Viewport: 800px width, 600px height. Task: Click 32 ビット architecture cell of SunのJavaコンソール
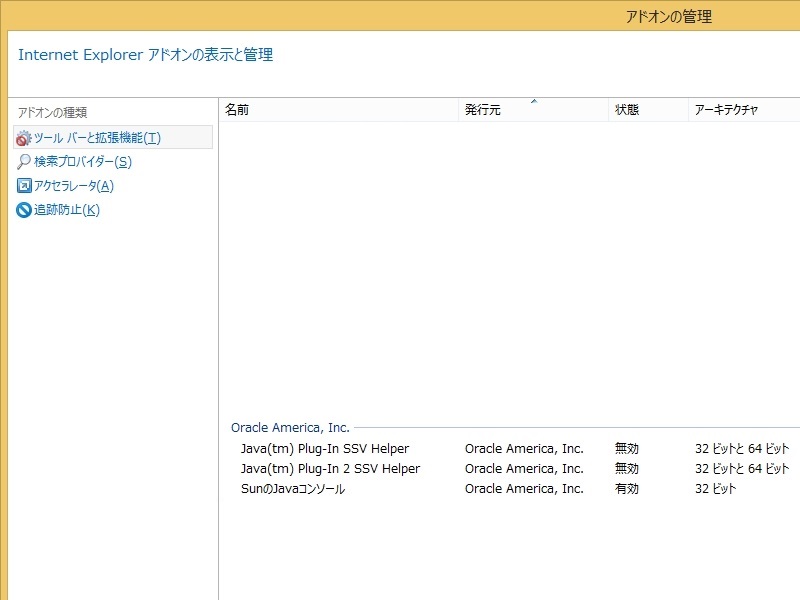(715, 489)
